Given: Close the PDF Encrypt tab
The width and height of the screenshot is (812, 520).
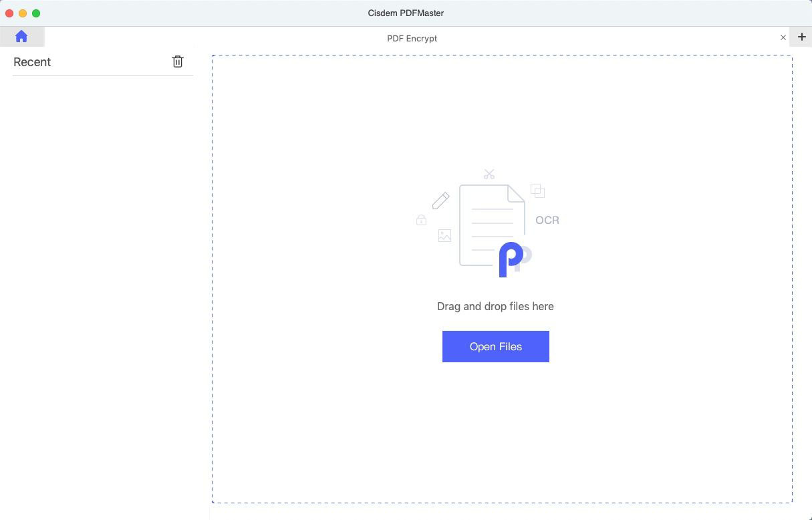Looking at the screenshot, I should (x=783, y=37).
